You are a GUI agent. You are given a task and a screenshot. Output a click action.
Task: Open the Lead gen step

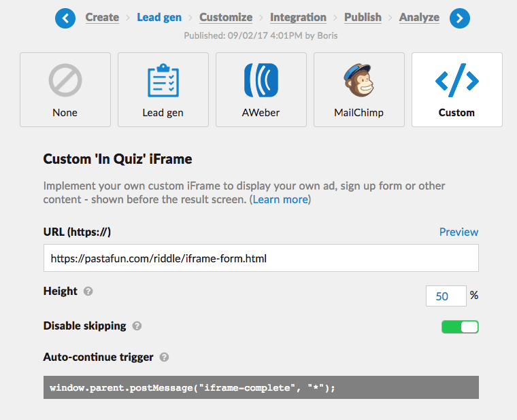pos(159,17)
